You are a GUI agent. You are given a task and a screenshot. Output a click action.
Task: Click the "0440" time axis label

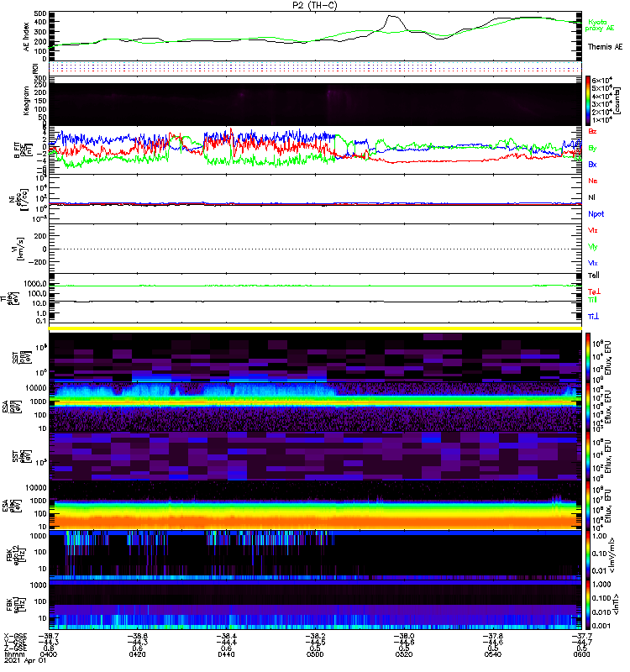coord(226,654)
